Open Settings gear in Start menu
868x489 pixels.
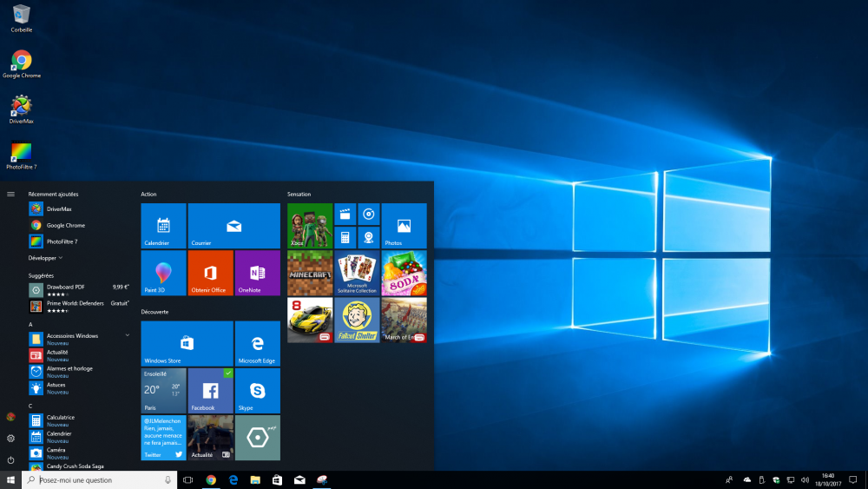coord(10,439)
